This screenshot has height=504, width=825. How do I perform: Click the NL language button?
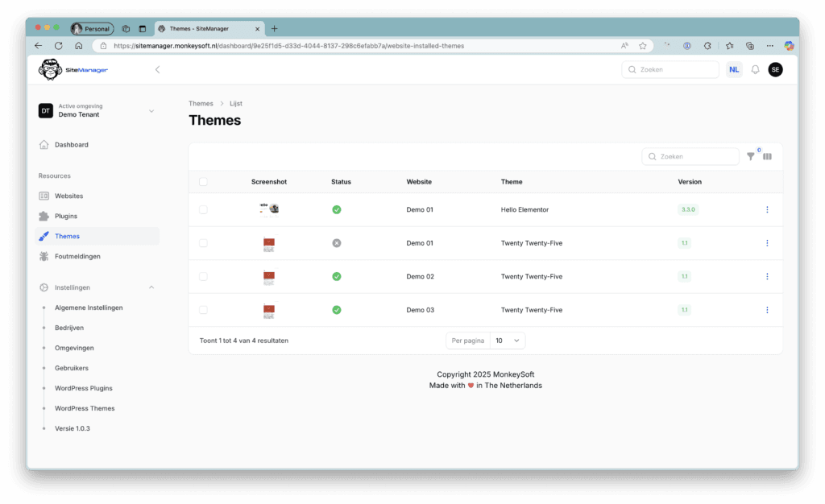click(x=734, y=70)
